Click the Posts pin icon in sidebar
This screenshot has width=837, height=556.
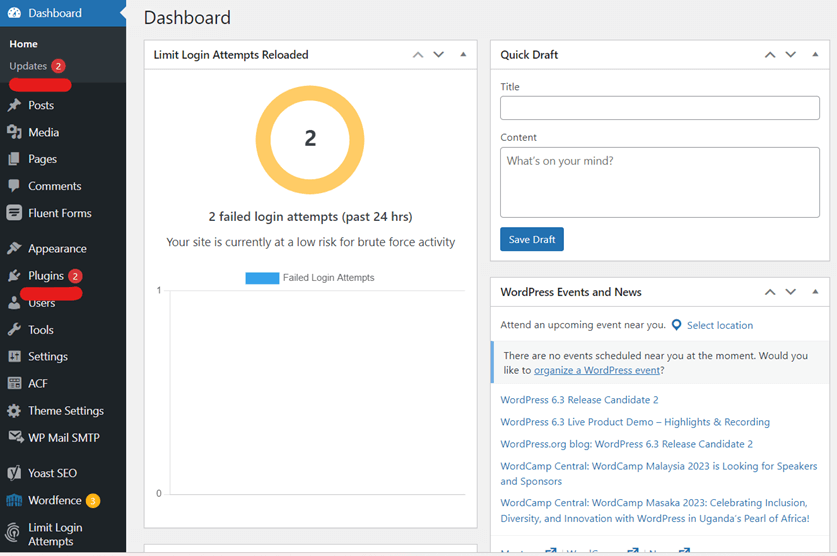click(14, 105)
